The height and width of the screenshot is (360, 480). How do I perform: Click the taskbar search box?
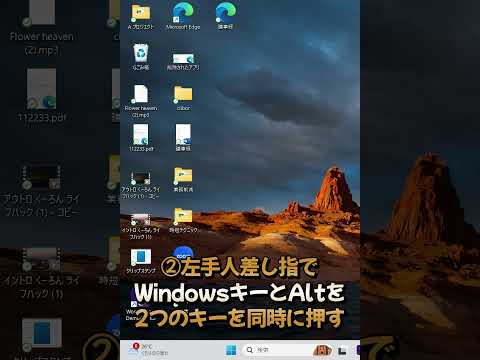coord(288,350)
